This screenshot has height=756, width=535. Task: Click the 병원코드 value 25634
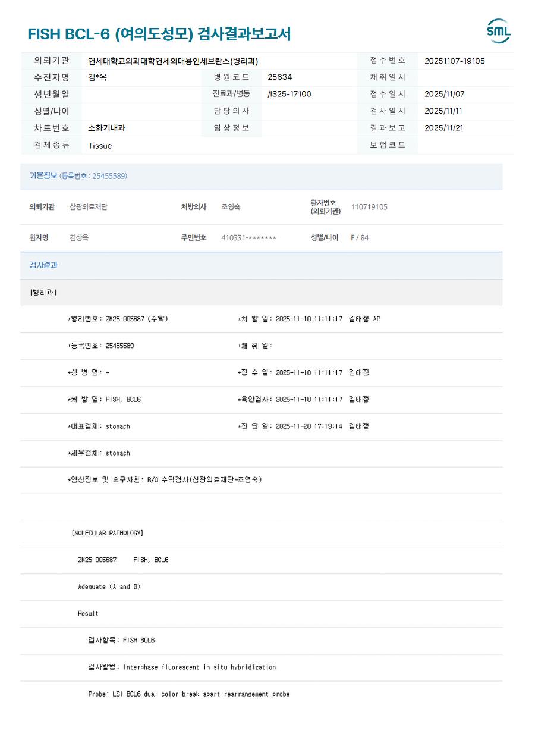280,77
